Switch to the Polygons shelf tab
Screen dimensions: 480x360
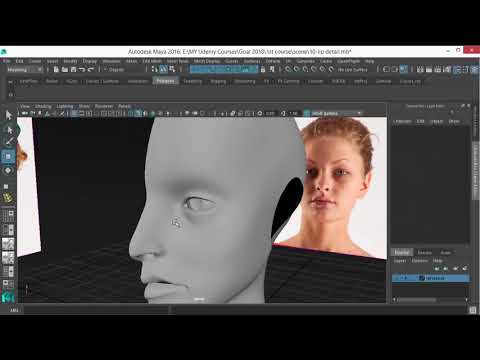click(165, 81)
